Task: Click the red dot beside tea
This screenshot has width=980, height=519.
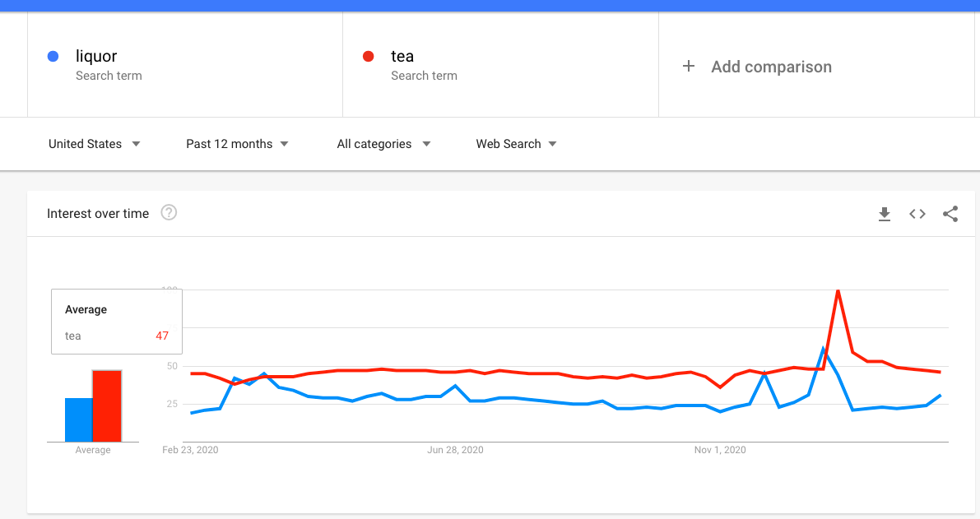Action: click(x=369, y=57)
